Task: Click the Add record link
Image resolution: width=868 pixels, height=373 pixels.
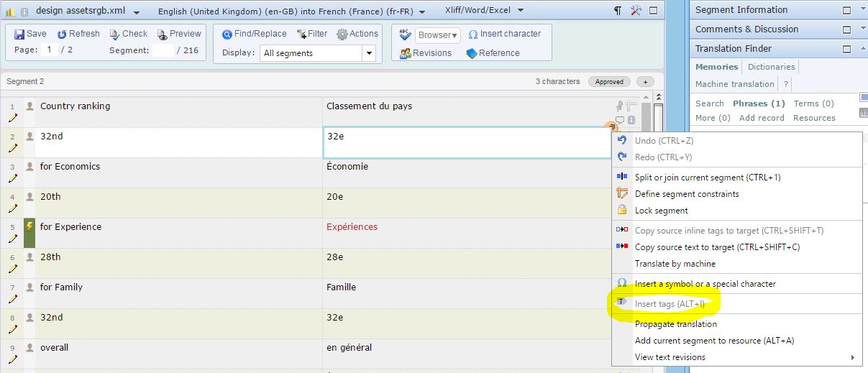Action: coord(762,118)
